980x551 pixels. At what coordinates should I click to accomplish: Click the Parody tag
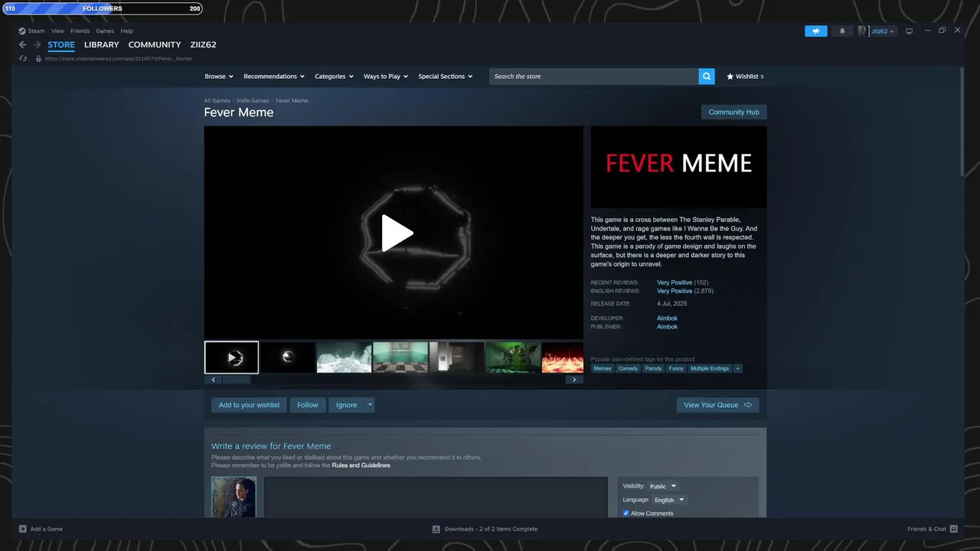[x=653, y=368]
